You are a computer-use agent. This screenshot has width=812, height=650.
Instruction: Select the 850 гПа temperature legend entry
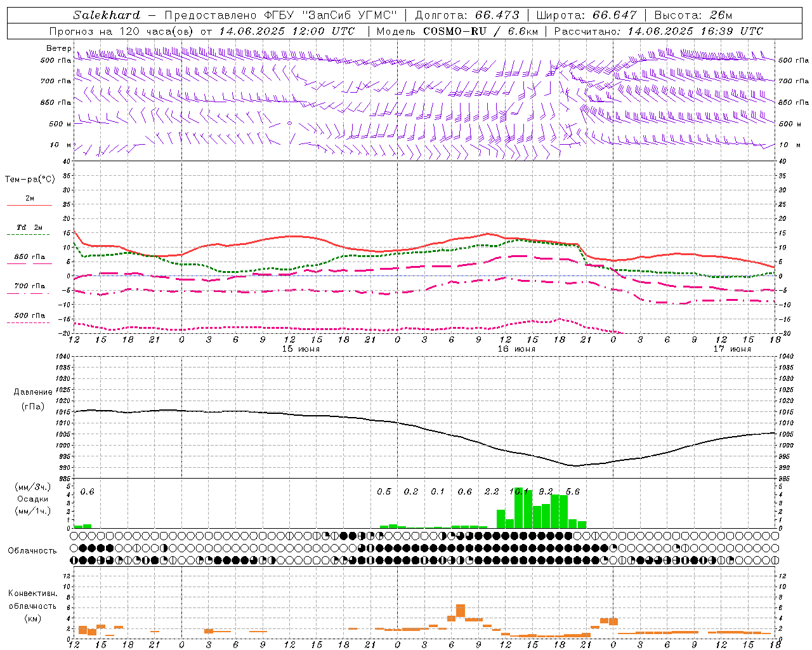[x=30, y=257]
